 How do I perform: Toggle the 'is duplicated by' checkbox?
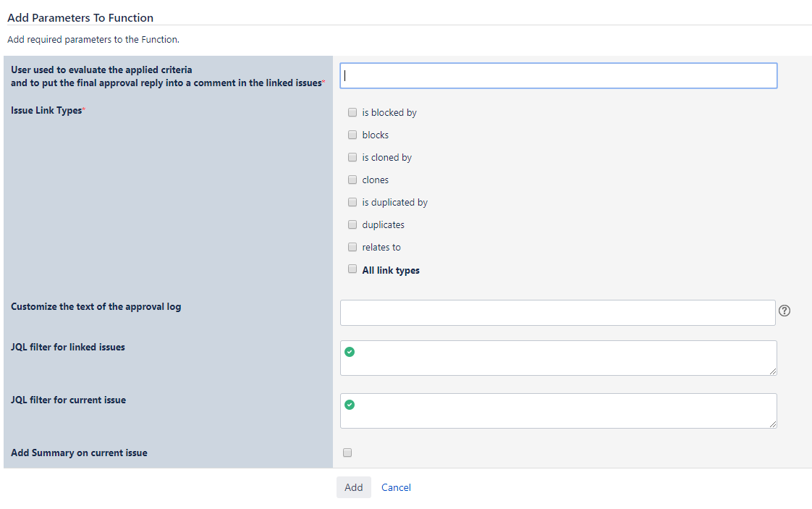pyautogui.click(x=352, y=202)
